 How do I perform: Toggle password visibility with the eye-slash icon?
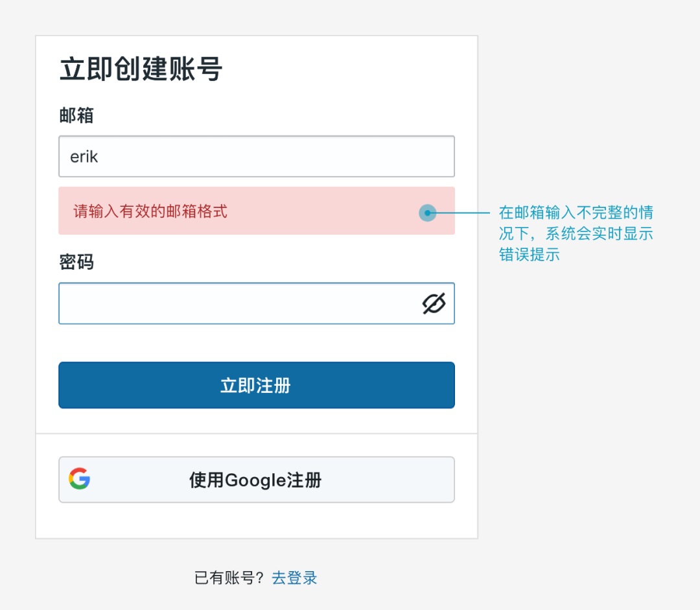pyautogui.click(x=434, y=303)
